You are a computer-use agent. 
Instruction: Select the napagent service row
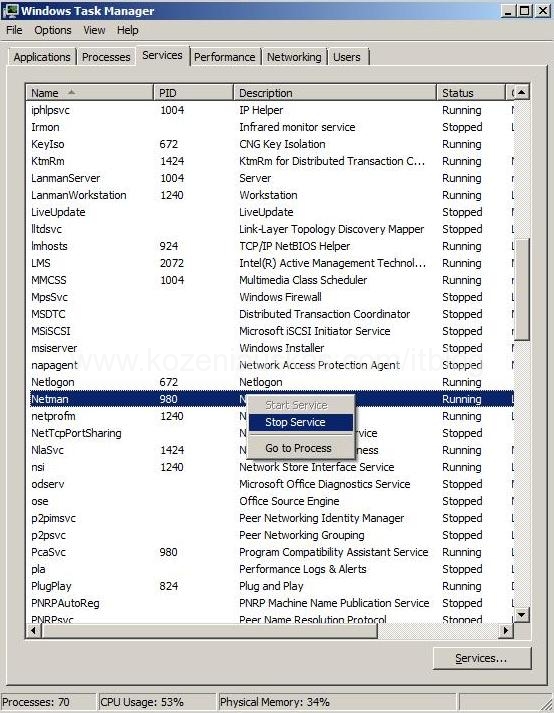click(x=272, y=366)
